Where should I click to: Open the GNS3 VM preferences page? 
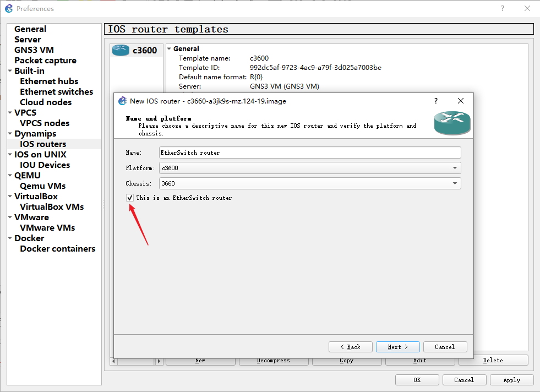(x=34, y=50)
